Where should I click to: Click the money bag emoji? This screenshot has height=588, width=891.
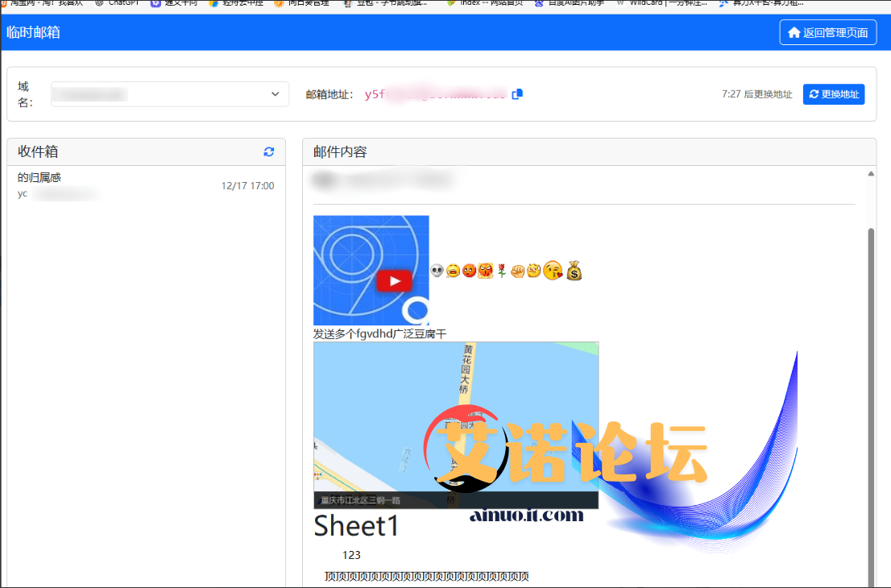(574, 271)
